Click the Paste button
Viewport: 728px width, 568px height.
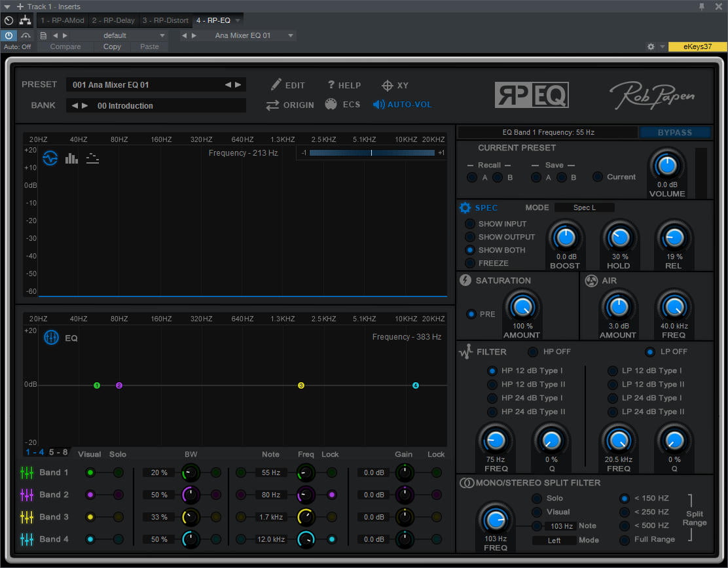click(x=149, y=46)
